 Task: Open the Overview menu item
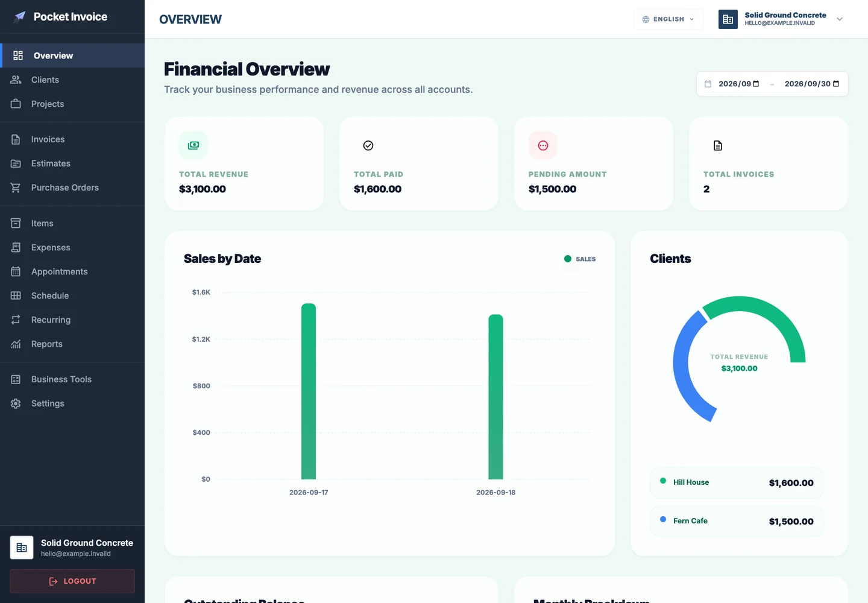pyautogui.click(x=72, y=55)
